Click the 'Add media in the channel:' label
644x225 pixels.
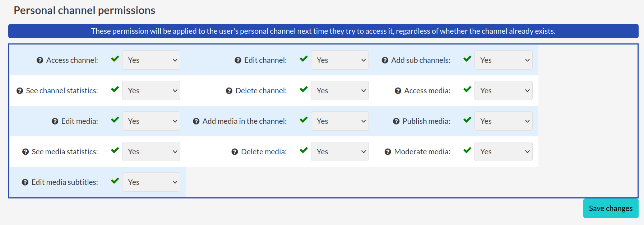245,121
